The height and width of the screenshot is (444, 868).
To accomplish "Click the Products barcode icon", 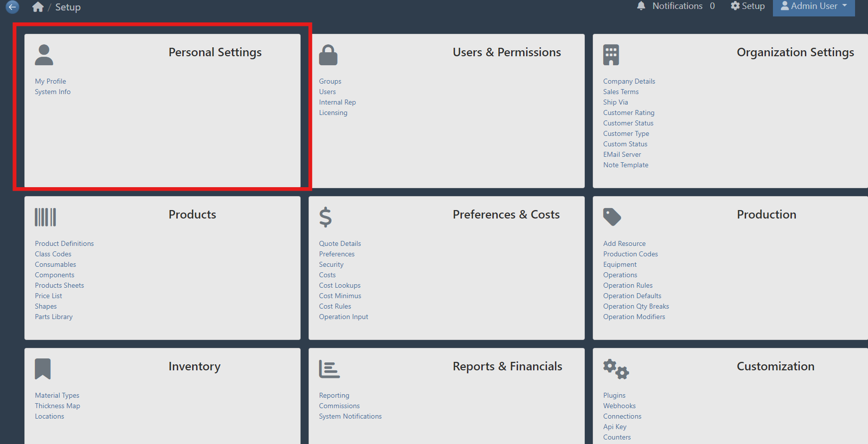I will point(45,217).
